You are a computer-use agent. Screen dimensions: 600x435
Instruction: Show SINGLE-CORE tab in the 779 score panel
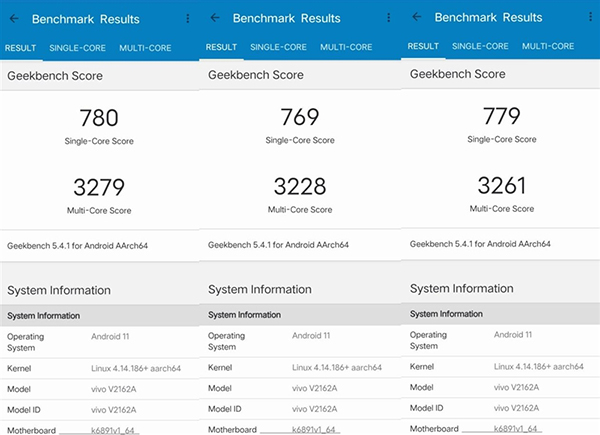point(480,47)
